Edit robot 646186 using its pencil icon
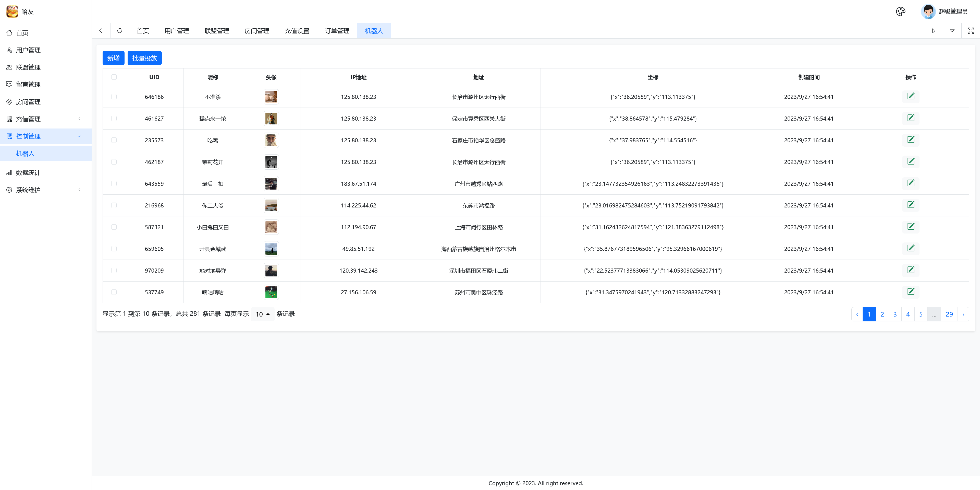Image resolution: width=980 pixels, height=490 pixels. [911, 96]
